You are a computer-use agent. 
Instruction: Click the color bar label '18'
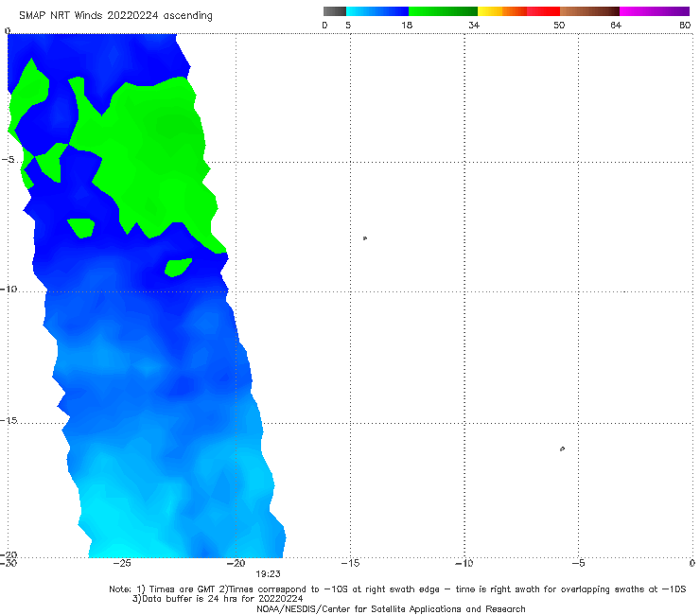point(407,25)
